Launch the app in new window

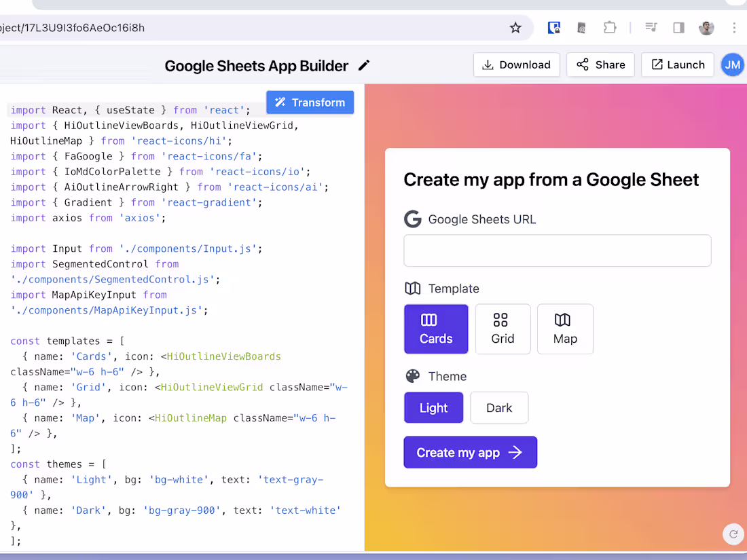[678, 64]
